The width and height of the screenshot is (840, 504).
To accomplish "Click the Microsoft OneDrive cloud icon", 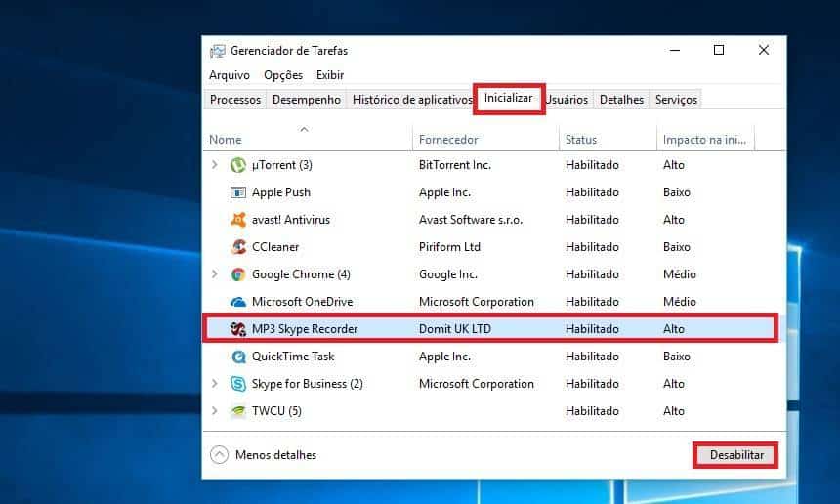I will 238,302.
